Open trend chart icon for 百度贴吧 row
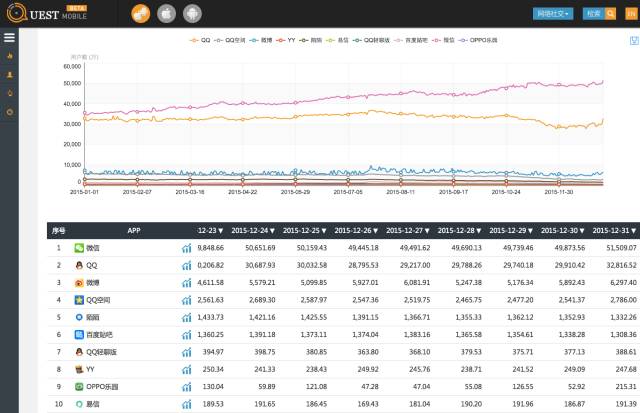Image resolution: width=640 pixels, height=413 pixels. click(187, 335)
